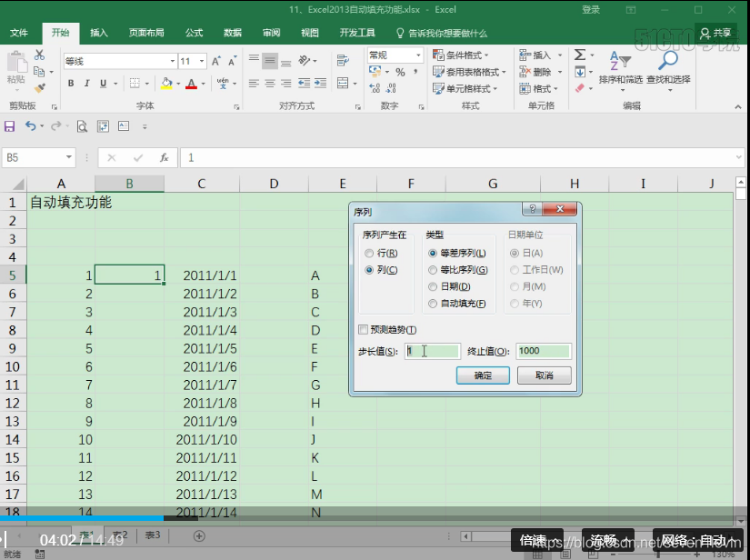This screenshot has width=750, height=560.
Task: Click Increase Decimal icon
Action: click(x=375, y=88)
